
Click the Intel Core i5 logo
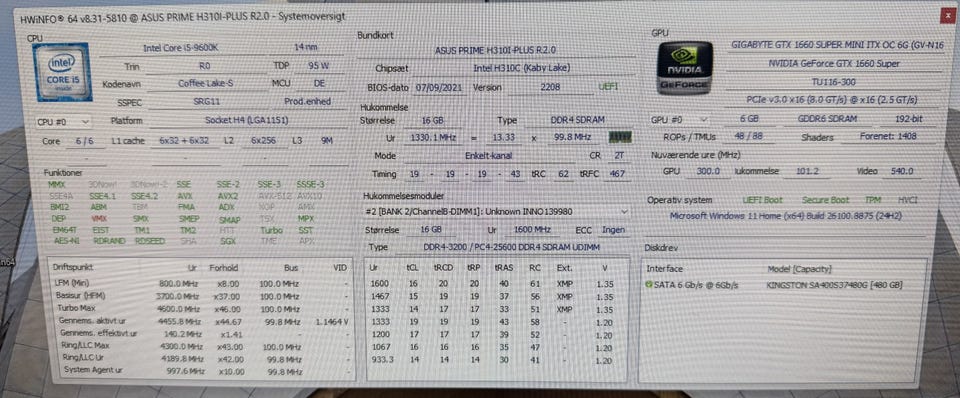click(x=63, y=71)
